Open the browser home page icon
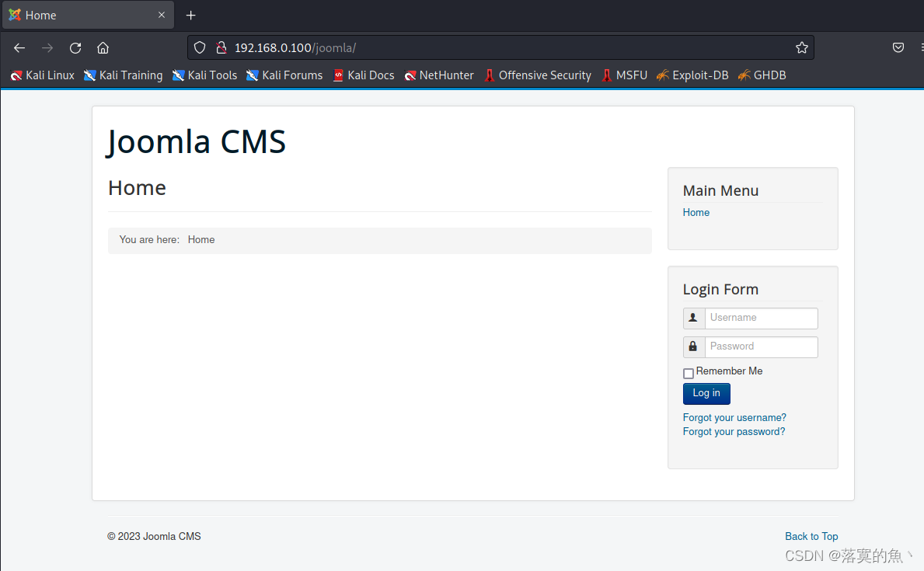Viewport: 924px width, 571px height. coord(103,47)
